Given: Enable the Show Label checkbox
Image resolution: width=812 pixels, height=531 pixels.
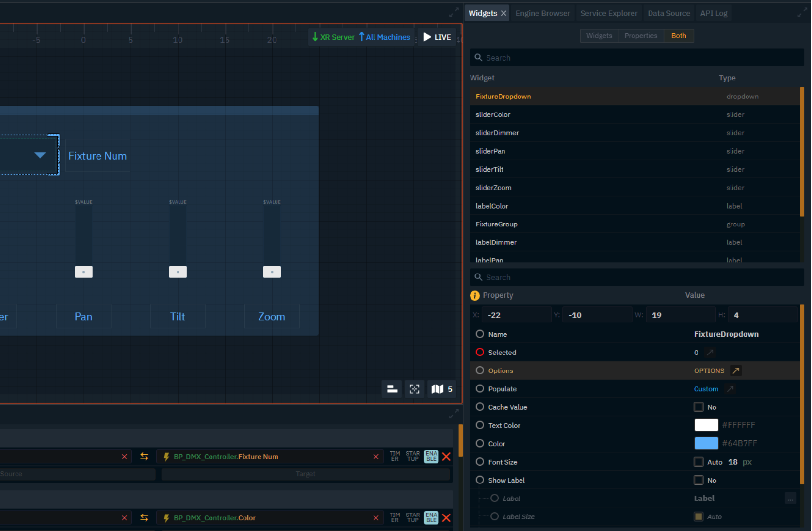Looking at the screenshot, I should coord(698,480).
